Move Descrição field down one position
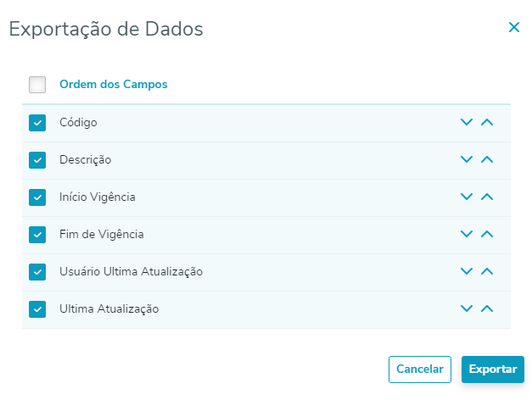The height and width of the screenshot is (400, 532). click(x=466, y=159)
